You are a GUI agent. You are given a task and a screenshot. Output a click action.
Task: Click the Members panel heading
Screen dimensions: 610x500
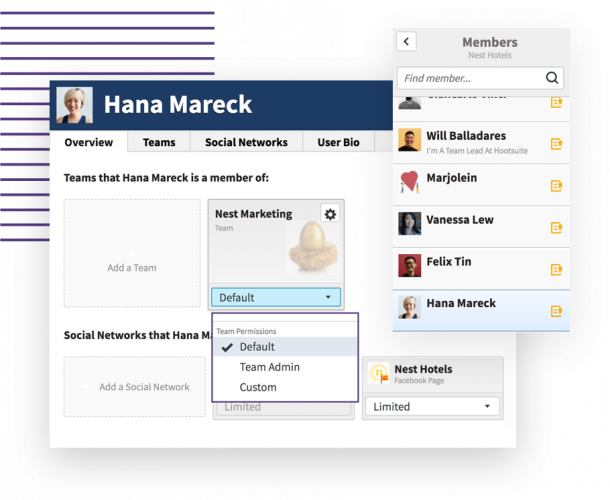coord(490,42)
